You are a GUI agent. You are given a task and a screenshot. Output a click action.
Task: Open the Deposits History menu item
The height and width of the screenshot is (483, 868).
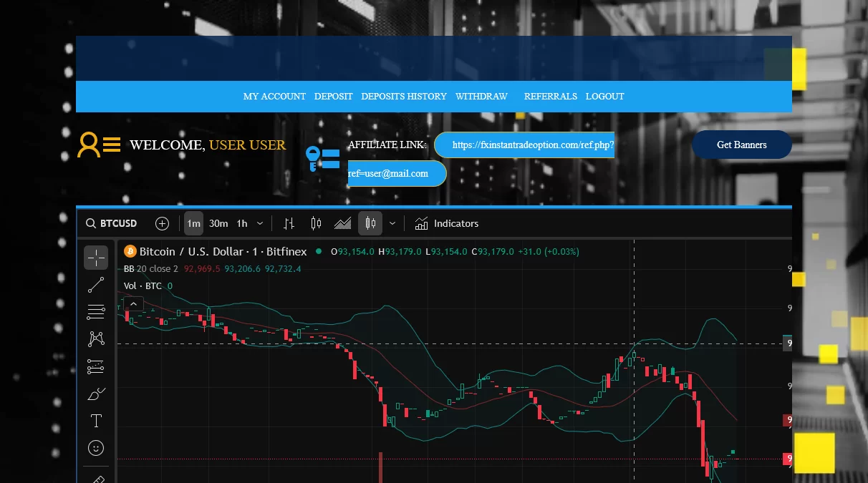(403, 97)
